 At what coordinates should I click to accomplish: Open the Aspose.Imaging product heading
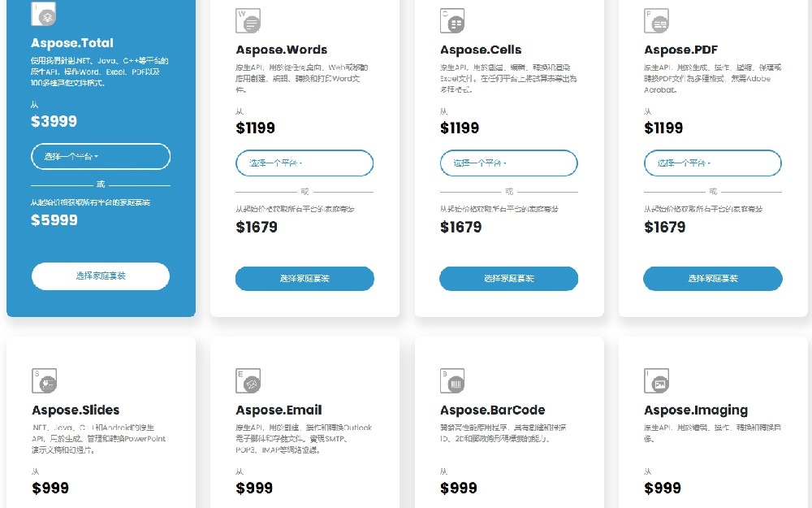point(696,410)
